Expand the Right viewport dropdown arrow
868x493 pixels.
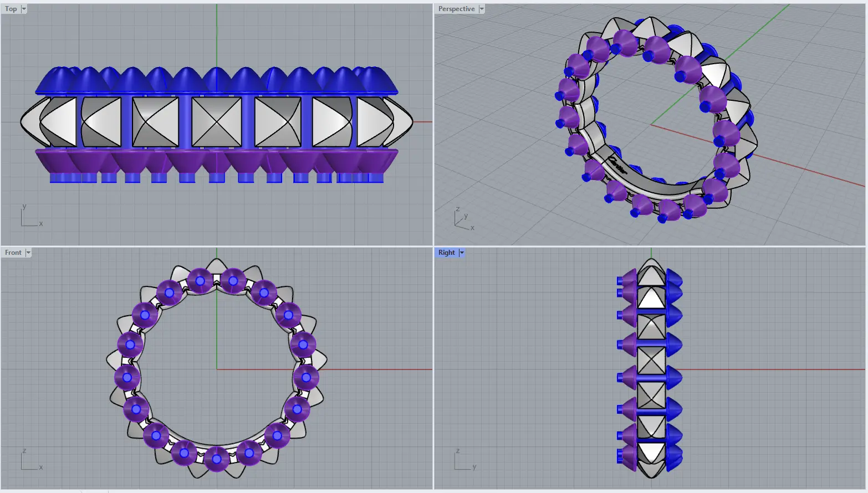[462, 253]
